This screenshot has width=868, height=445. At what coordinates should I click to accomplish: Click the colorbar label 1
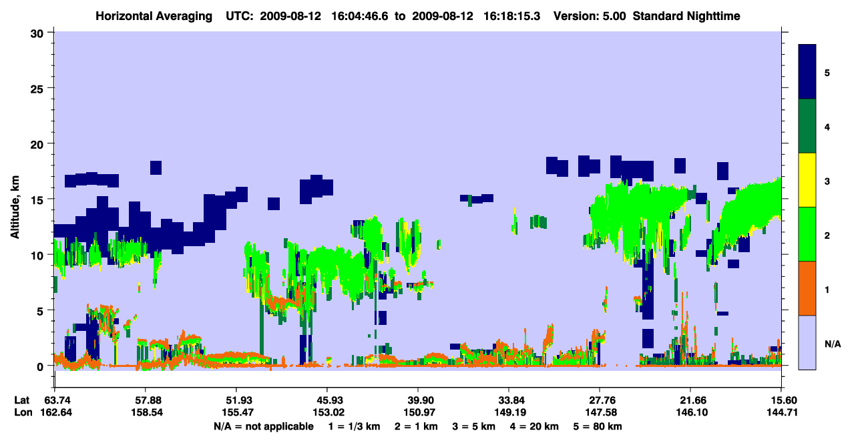tap(827, 290)
